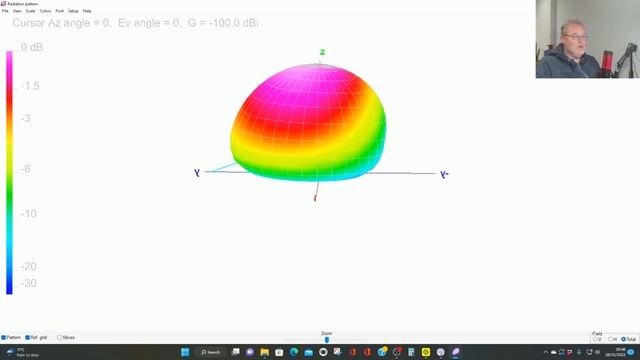The image size is (640, 360).
Task: Click the -Y axis label
Action: [x=444, y=174]
